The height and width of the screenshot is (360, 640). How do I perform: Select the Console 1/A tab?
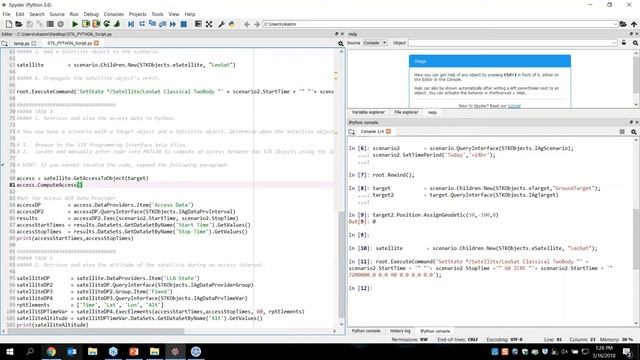[372, 132]
